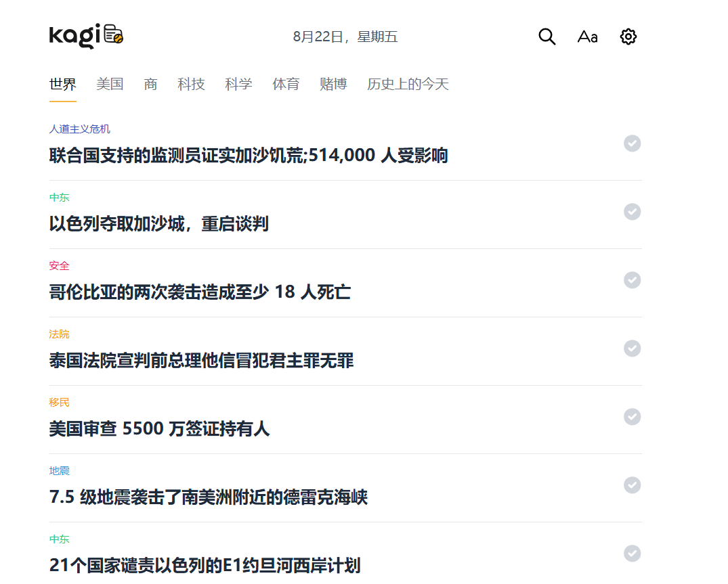Open the settings gear icon
The image size is (728, 584).
click(628, 37)
